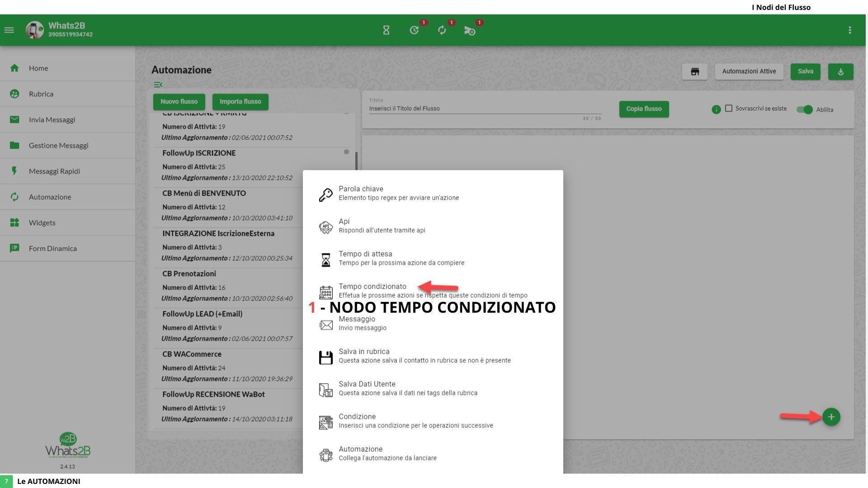Go to Home in sidebar
868x488 pixels.
[68, 68]
